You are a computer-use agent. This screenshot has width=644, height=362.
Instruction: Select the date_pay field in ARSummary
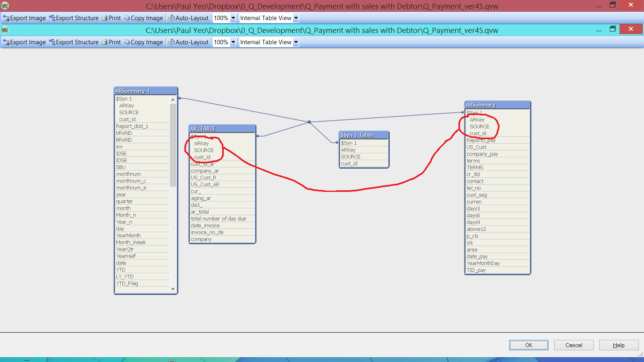tap(497, 256)
